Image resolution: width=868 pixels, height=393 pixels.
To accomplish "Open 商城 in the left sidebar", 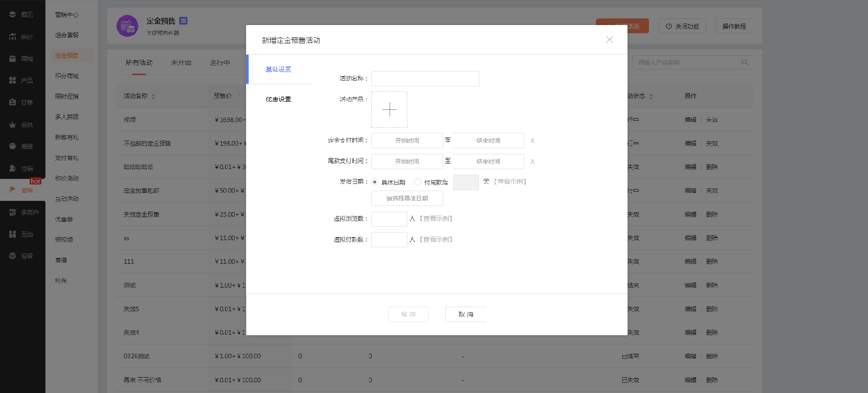I will coord(22,59).
